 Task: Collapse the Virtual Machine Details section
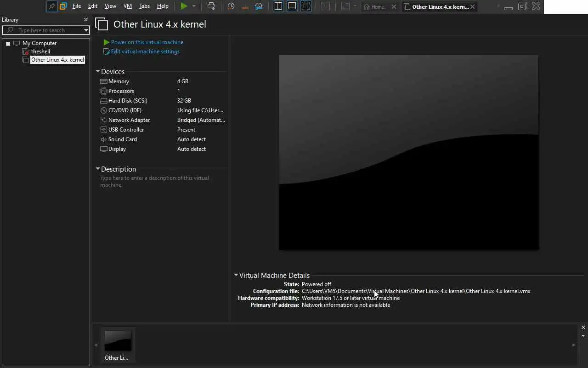(x=236, y=275)
